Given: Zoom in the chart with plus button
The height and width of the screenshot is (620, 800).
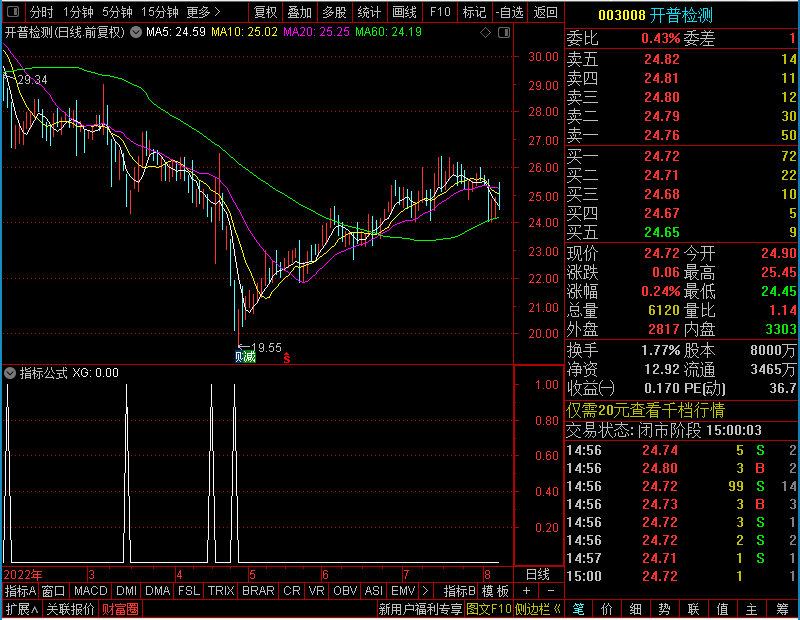Looking at the screenshot, I should tap(527, 591).
